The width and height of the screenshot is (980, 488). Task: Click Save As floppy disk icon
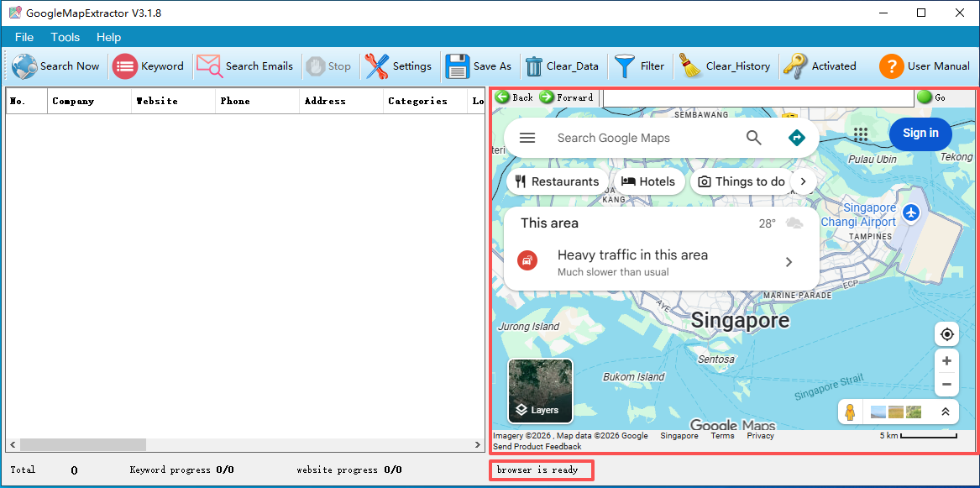pyautogui.click(x=458, y=66)
